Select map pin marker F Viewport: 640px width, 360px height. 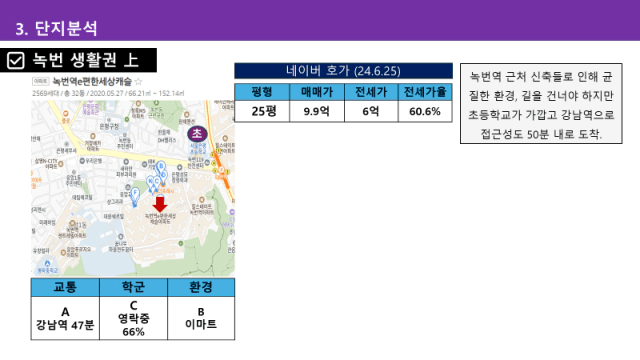click(135, 194)
